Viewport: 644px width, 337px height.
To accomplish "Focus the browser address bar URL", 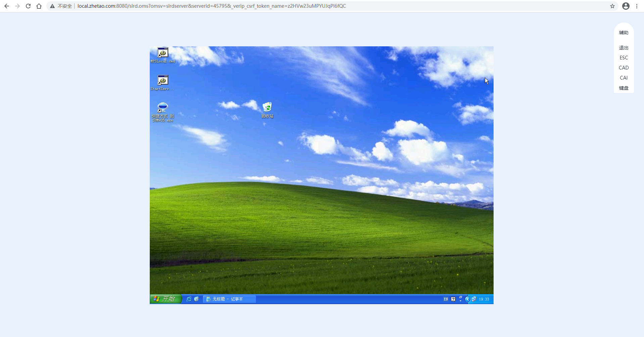I will (212, 6).
